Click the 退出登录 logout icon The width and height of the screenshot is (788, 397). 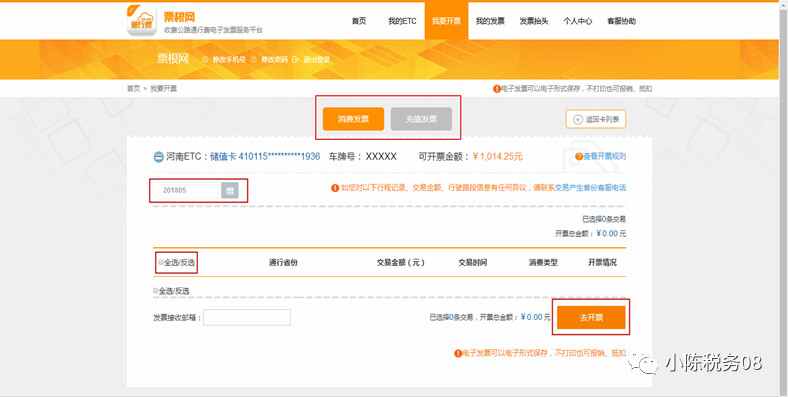[296, 59]
